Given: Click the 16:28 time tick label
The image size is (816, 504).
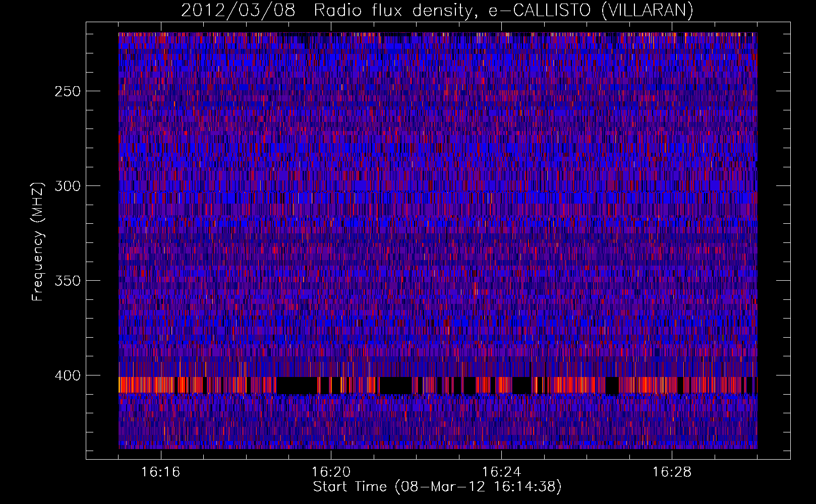Looking at the screenshot, I should [x=672, y=472].
